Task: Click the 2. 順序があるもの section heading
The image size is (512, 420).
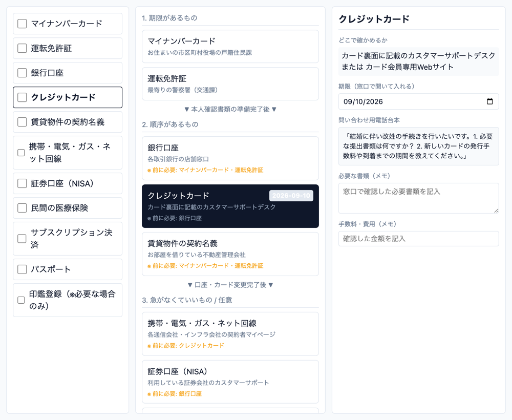Action: 170,124
